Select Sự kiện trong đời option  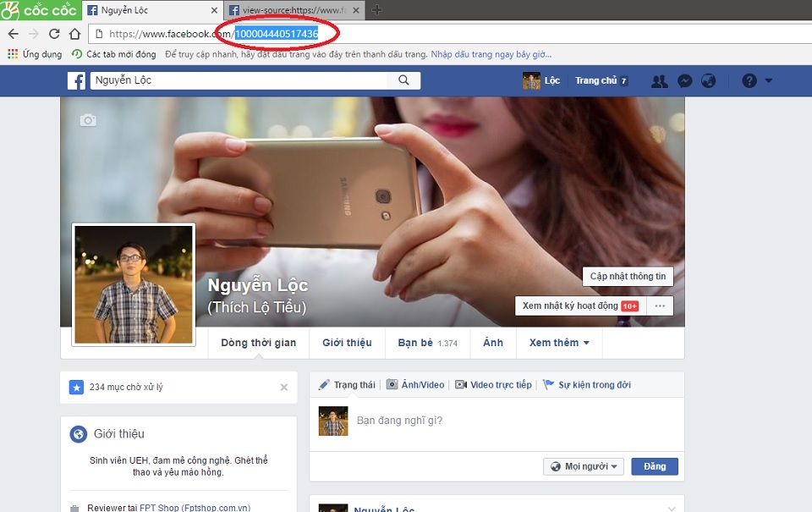pyautogui.click(x=587, y=384)
